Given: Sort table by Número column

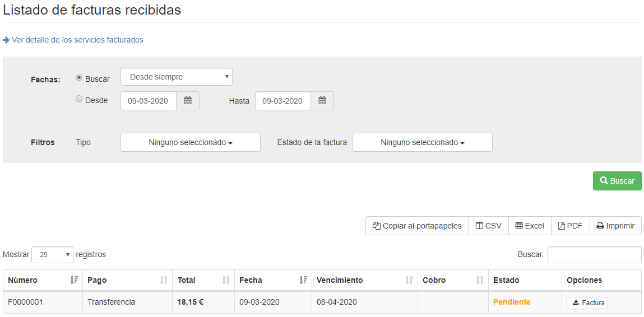Looking at the screenshot, I should pos(43,280).
